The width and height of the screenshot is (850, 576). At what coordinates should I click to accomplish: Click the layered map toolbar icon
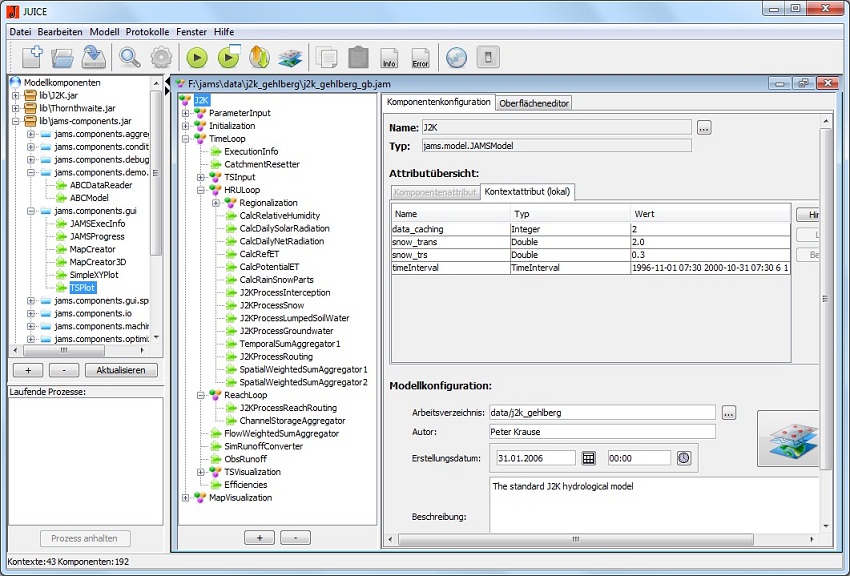pos(291,57)
